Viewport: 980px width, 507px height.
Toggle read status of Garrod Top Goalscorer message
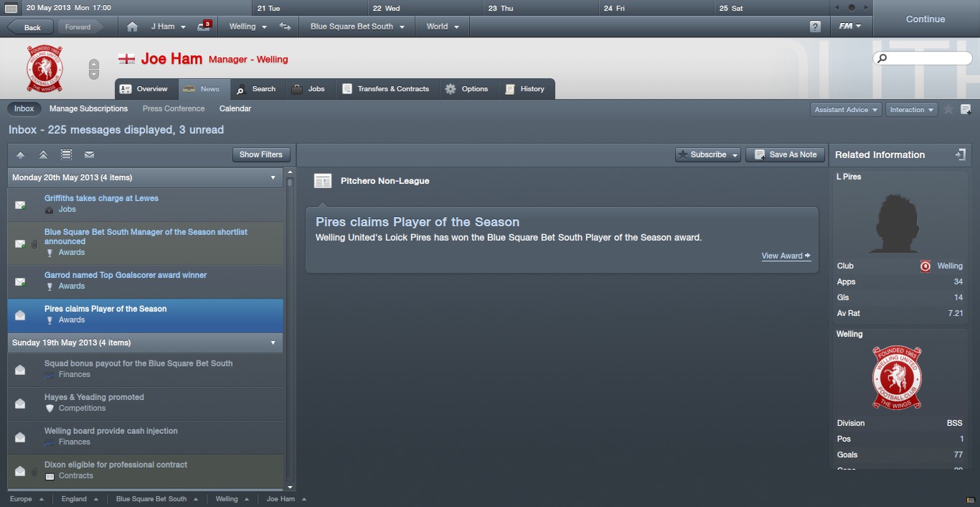pos(20,282)
